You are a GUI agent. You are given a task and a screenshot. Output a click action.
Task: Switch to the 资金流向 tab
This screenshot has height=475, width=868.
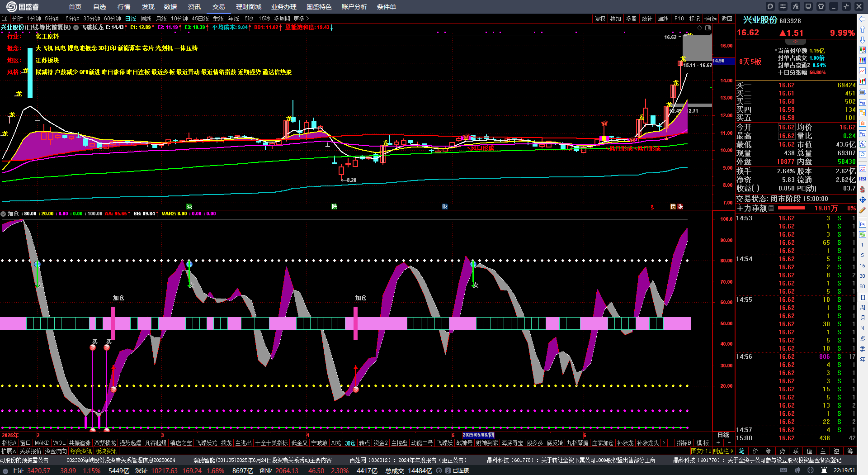click(56, 451)
